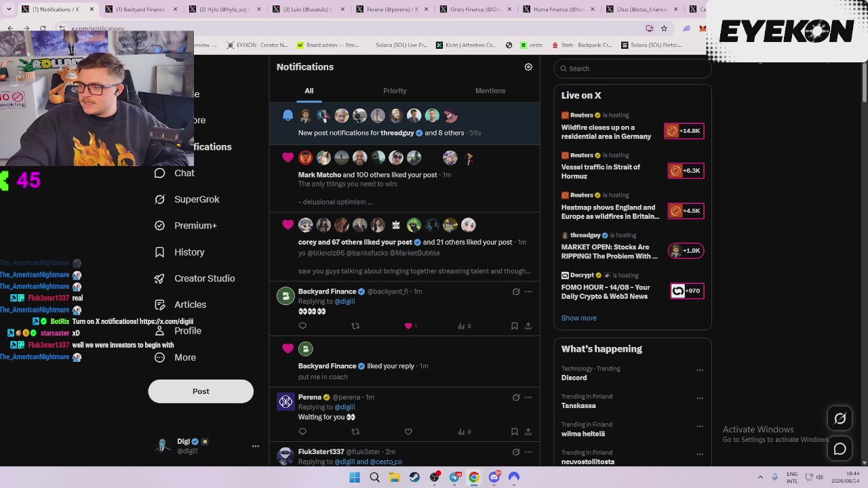The image size is (868, 488).
Task: Switch to the Mentions tab
Action: [x=490, y=91]
